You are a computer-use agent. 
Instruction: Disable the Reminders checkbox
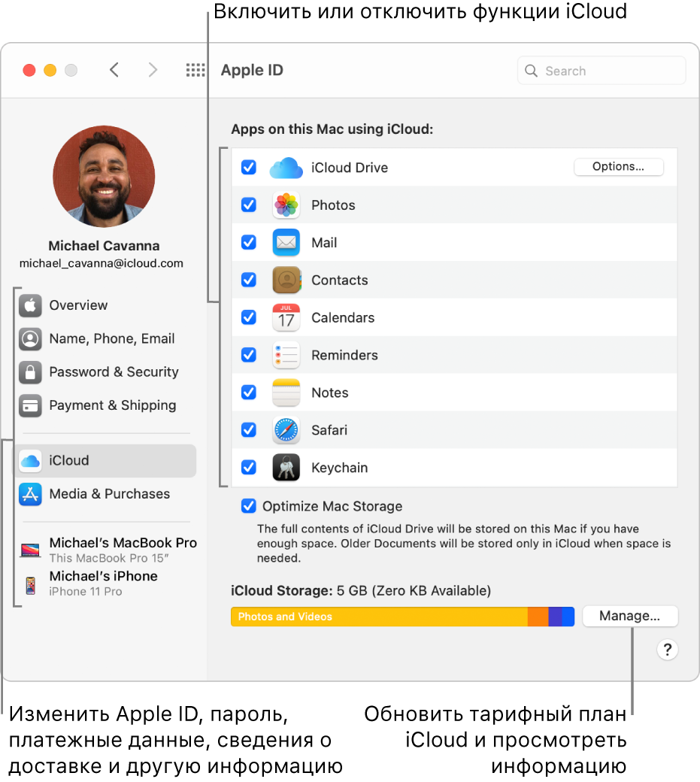pyautogui.click(x=249, y=355)
